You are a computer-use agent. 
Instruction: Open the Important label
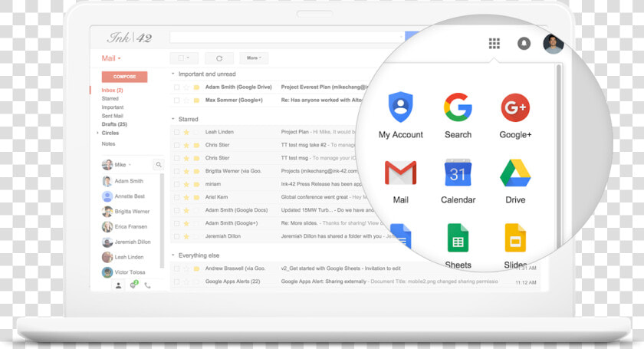tap(113, 107)
